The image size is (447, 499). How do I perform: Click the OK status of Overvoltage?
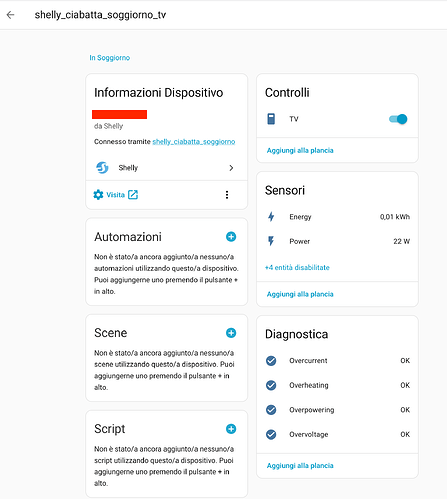pyautogui.click(x=405, y=434)
